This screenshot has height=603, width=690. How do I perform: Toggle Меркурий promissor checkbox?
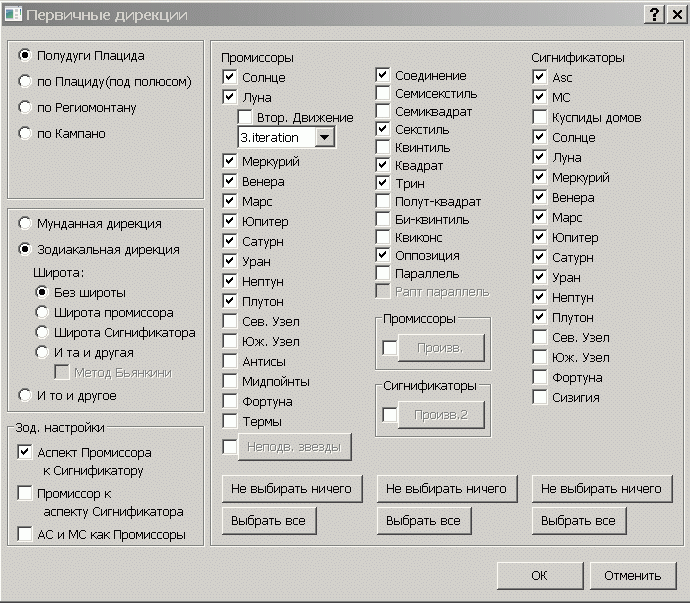pos(230,161)
